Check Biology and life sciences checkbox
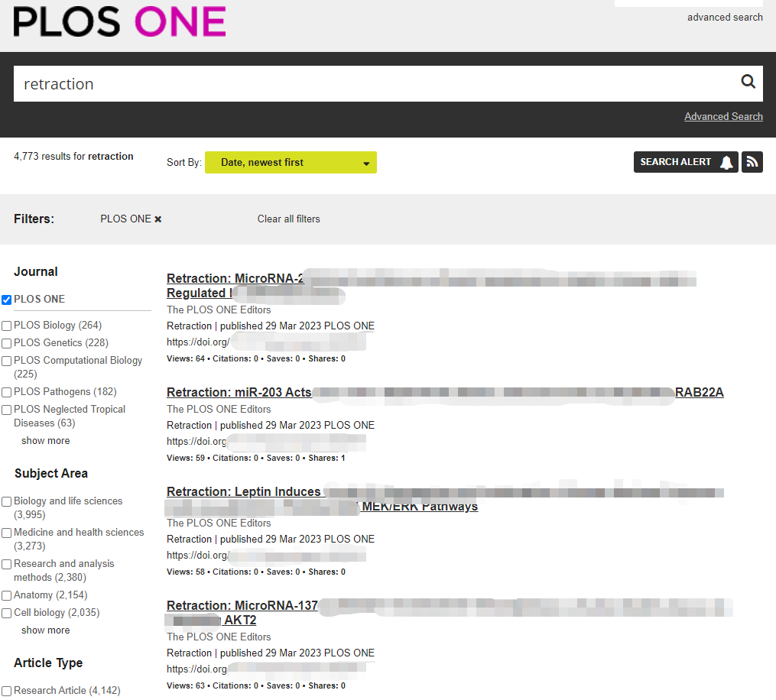 click(6, 501)
